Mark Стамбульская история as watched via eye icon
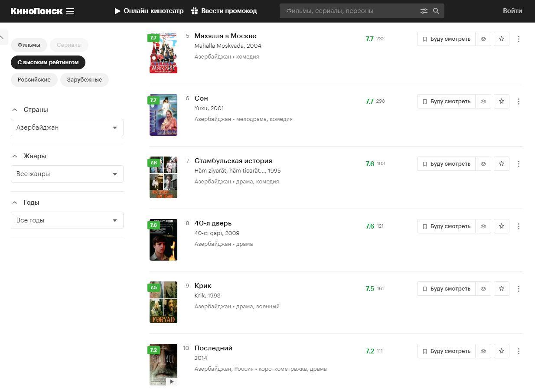Image resolution: width=535 pixels, height=392 pixels. pyautogui.click(x=483, y=164)
